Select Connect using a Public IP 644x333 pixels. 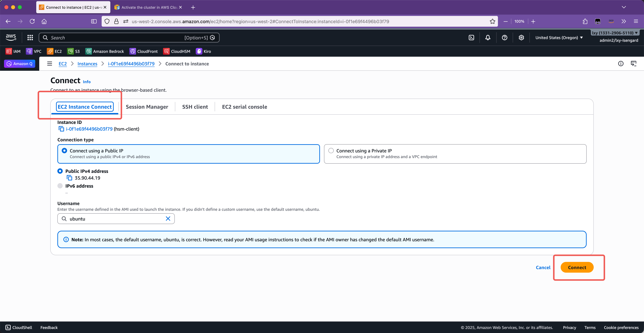(65, 151)
